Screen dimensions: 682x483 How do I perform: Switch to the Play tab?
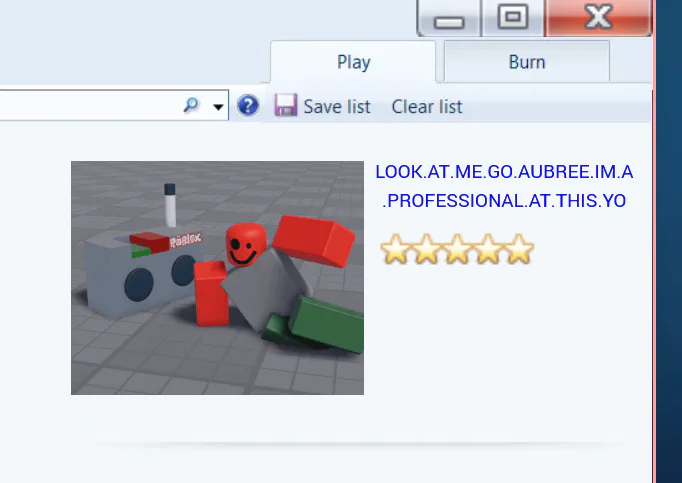pyautogui.click(x=353, y=62)
